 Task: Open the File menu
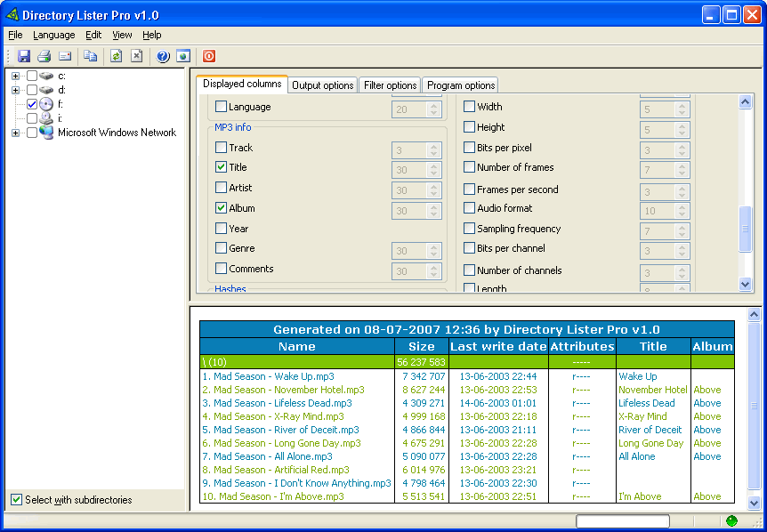(16, 36)
